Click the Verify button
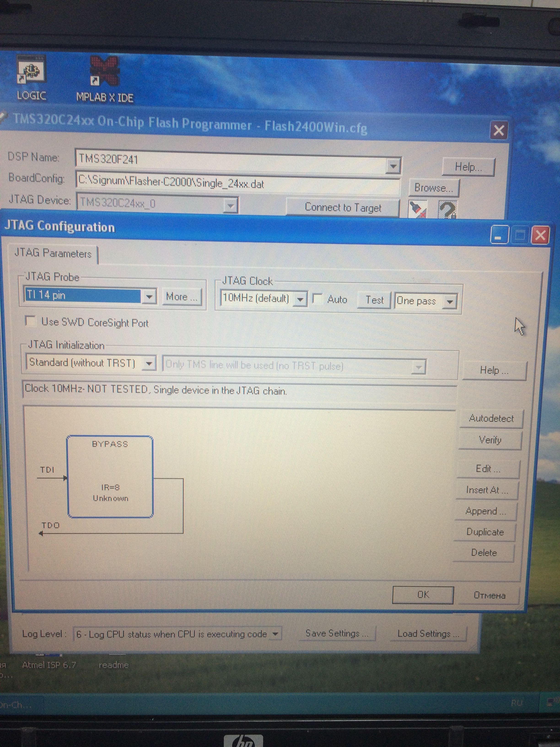 tap(490, 440)
